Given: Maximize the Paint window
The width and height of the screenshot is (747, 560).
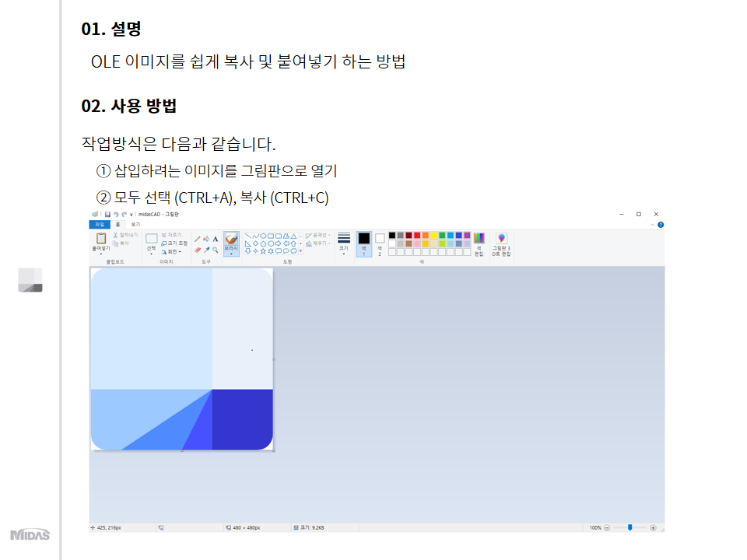Looking at the screenshot, I should 639,215.
